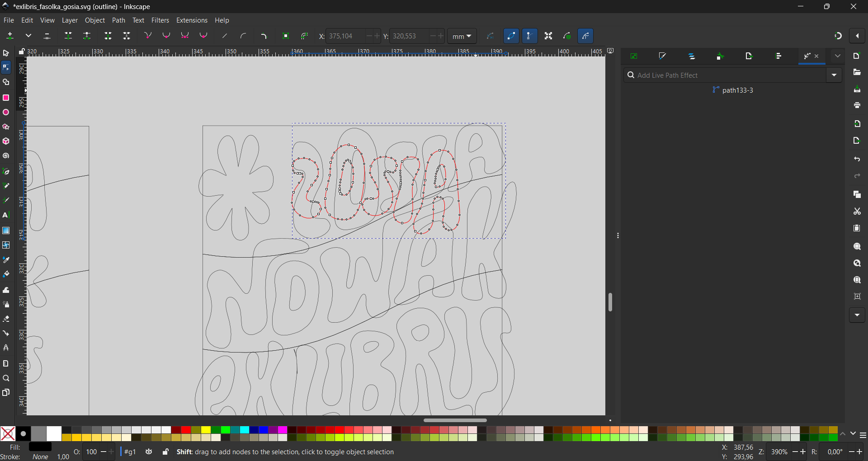Click the black Fill color indicator

[x=40, y=447]
